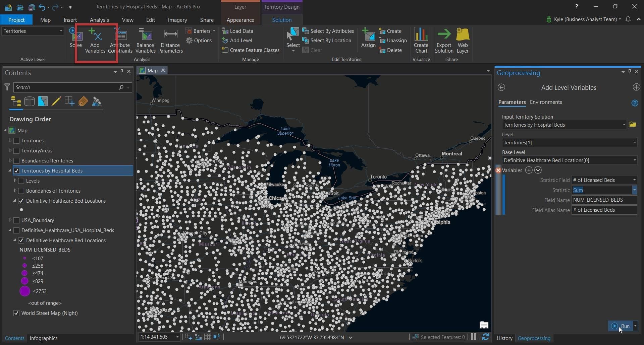Image resolution: width=644 pixels, height=345 pixels.
Task: Toggle the USA_Boundary layer visibility
Action: pos(16,220)
